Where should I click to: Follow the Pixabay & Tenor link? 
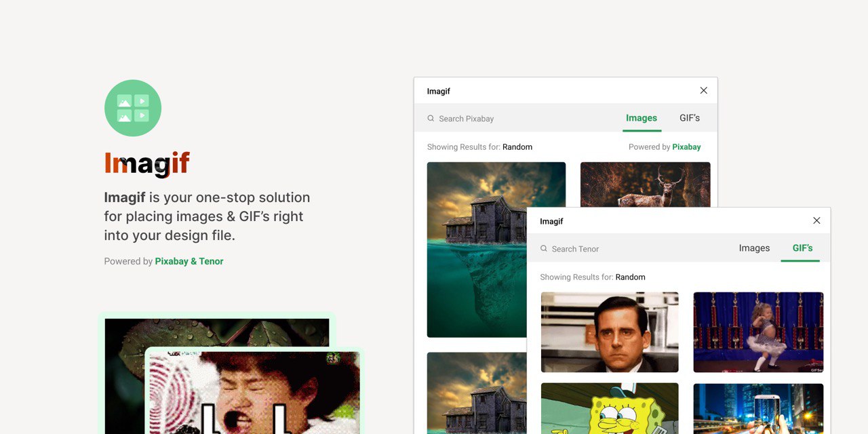click(x=189, y=261)
